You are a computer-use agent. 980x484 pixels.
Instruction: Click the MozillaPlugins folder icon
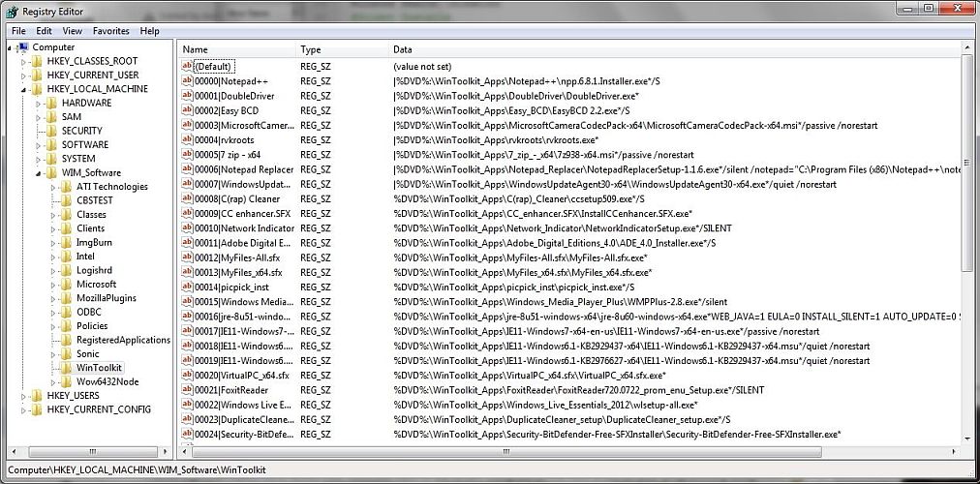pos(66,298)
